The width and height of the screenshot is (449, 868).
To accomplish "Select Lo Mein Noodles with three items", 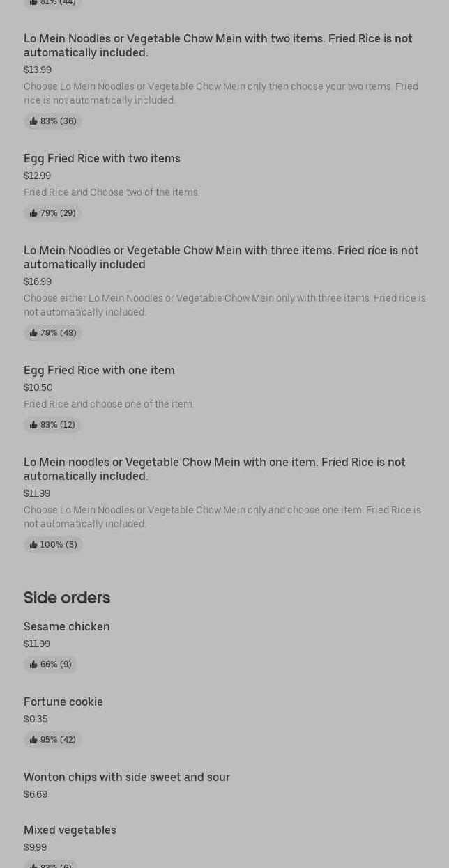I will 221,257.
